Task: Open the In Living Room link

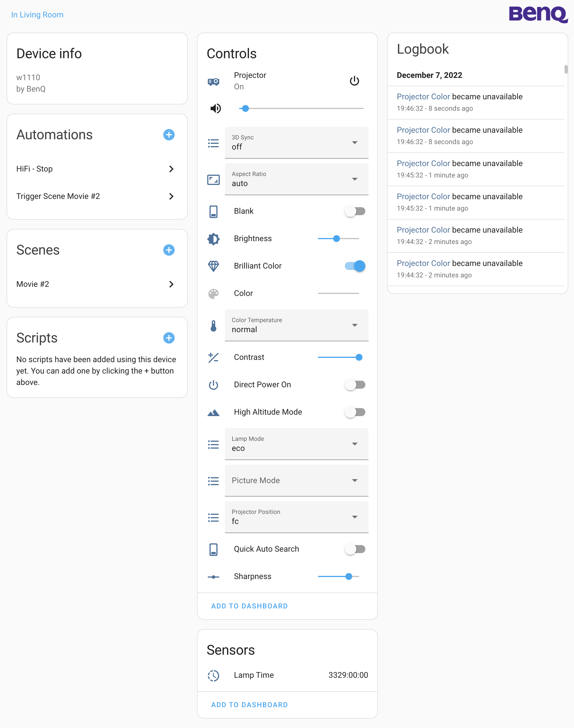Action: click(37, 15)
